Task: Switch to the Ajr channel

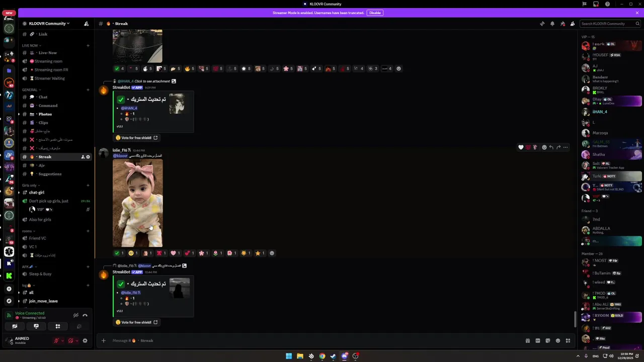Action: pyautogui.click(x=55, y=165)
